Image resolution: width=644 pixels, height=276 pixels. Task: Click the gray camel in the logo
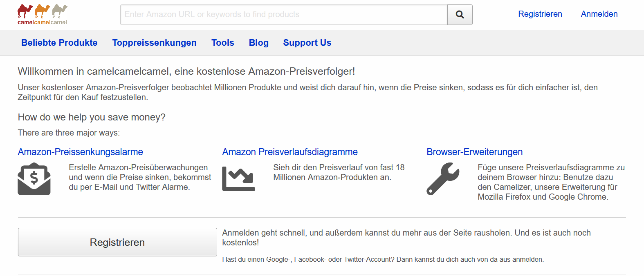coord(60,11)
